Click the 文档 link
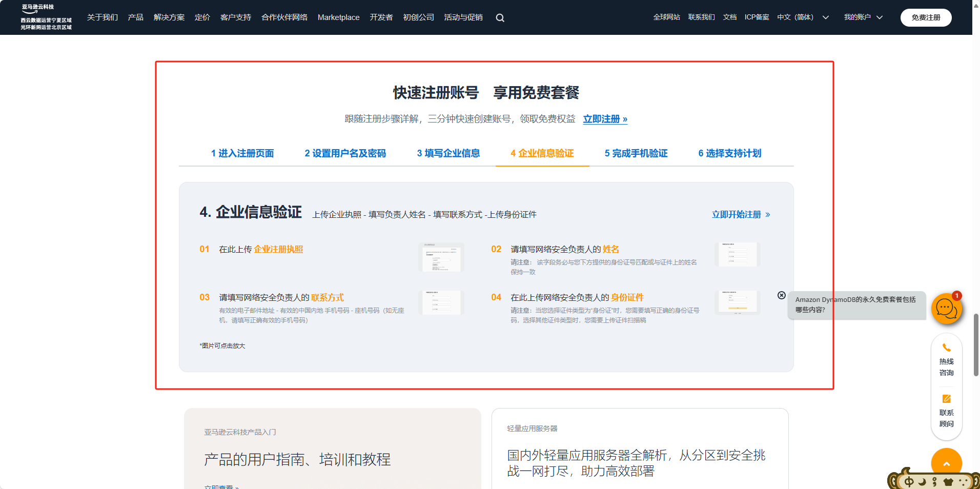 (729, 17)
